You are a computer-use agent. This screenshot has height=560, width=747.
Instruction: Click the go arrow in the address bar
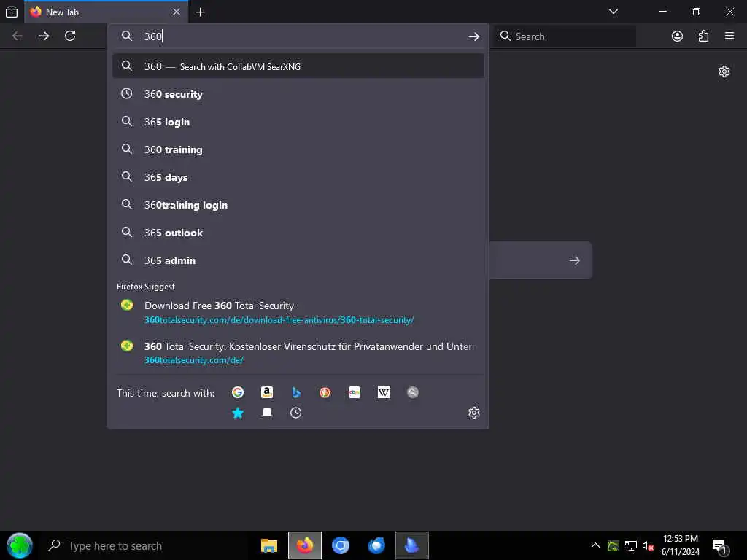(473, 36)
